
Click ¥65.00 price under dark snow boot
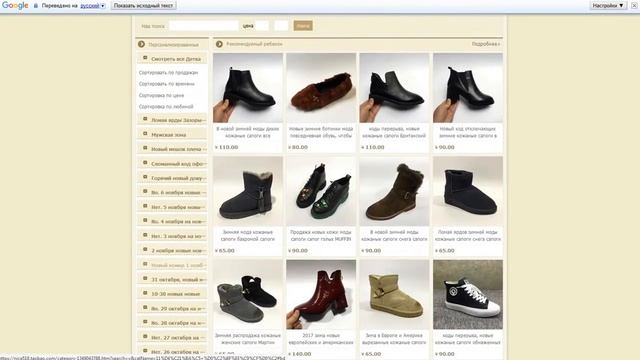[445, 251]
